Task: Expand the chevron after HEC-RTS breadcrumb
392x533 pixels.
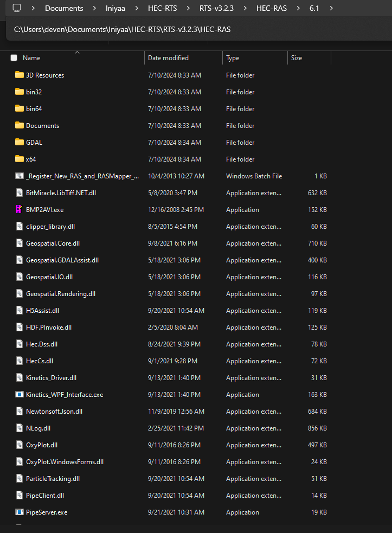Action: [x=188, y=8]
